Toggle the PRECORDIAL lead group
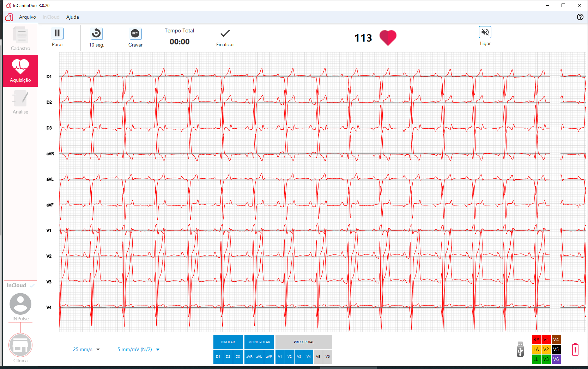 (x=304, y=342)
